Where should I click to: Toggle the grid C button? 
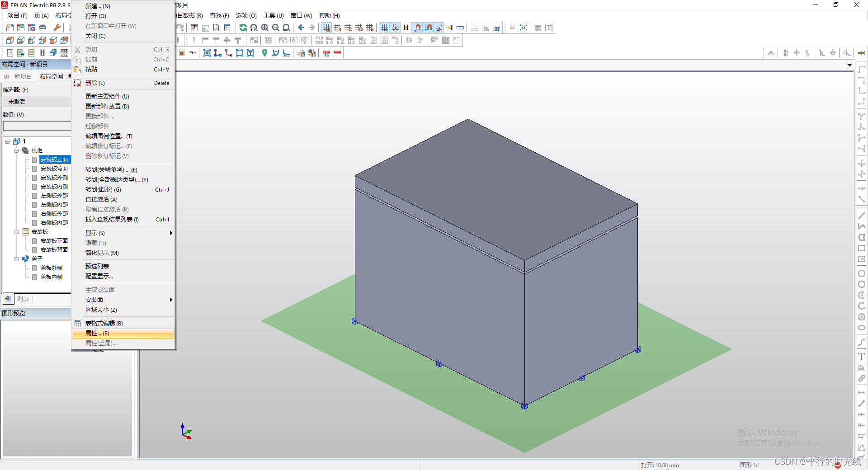tap(348, 28)
